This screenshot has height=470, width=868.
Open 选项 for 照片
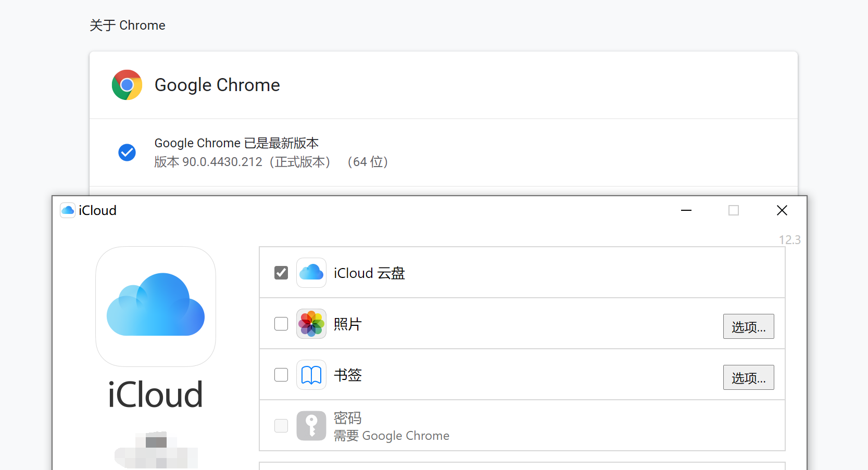[748, 326]
